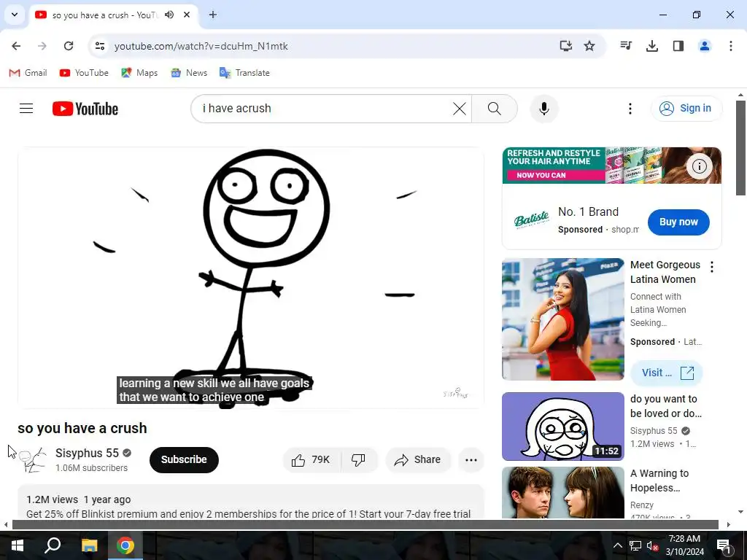Click the video player area
Screen dimensions: 747x560
click(251, 278)
